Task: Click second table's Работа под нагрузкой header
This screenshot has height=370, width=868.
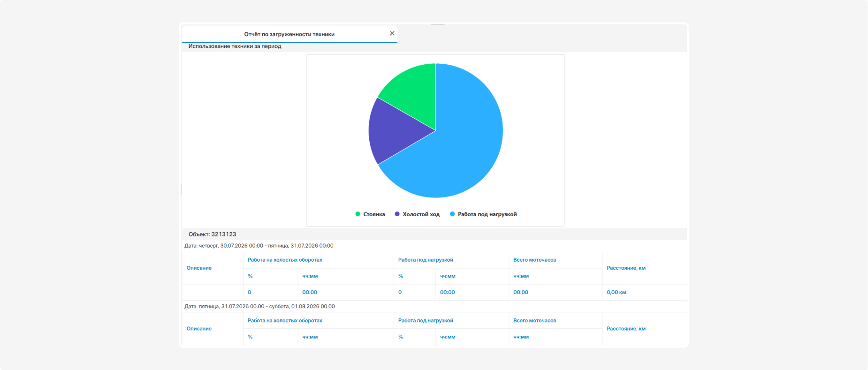Action: click(426, 321)
